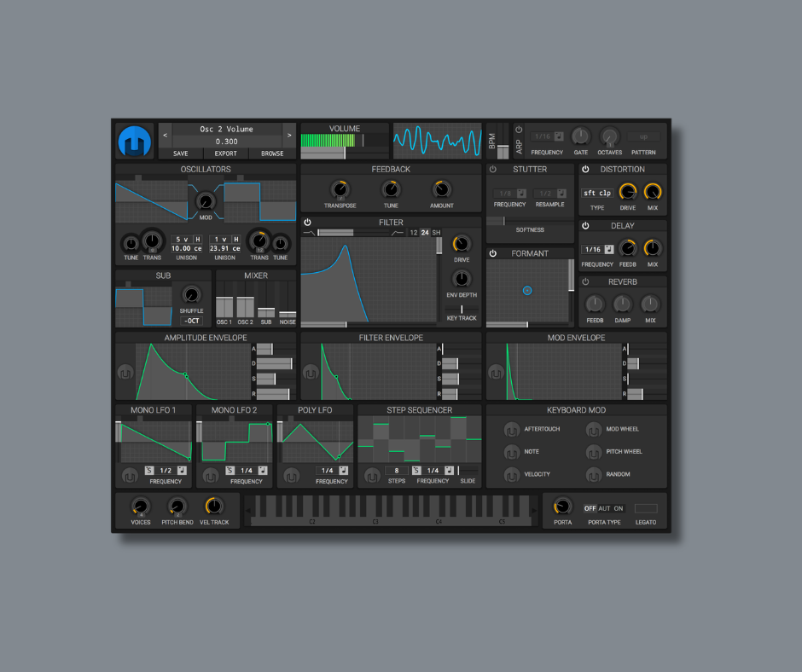Click the Helm logo in the top-left corner

pyautogui.click(x=134, y=139)
